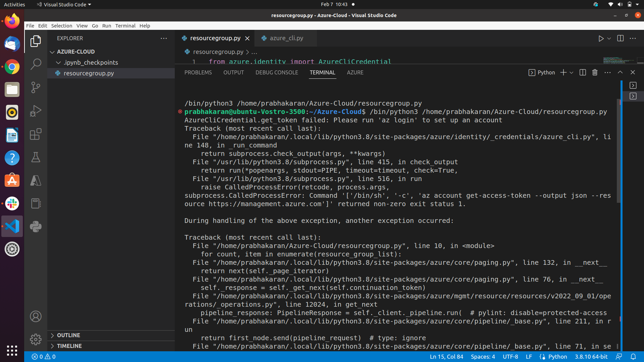644x362 pixels.
Task: Collapse the .ipynb_checkpoints folder
Action: 91,62
